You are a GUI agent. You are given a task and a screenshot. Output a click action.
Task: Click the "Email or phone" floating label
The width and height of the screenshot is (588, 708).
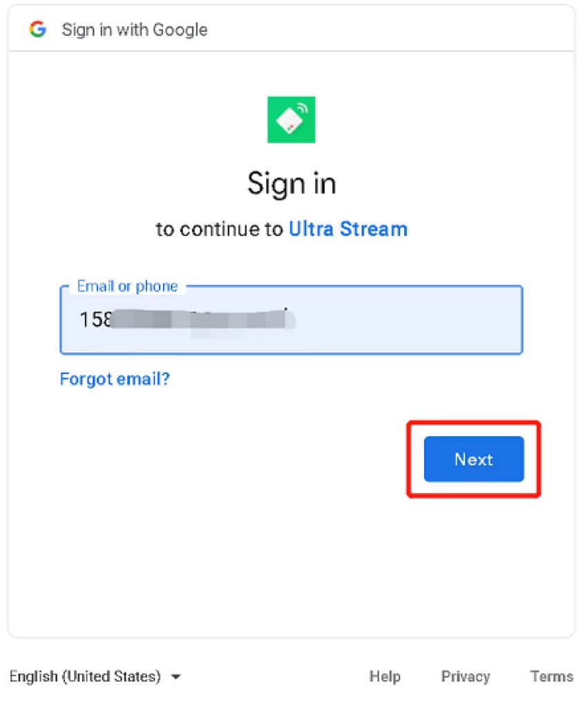click(128, 286)
